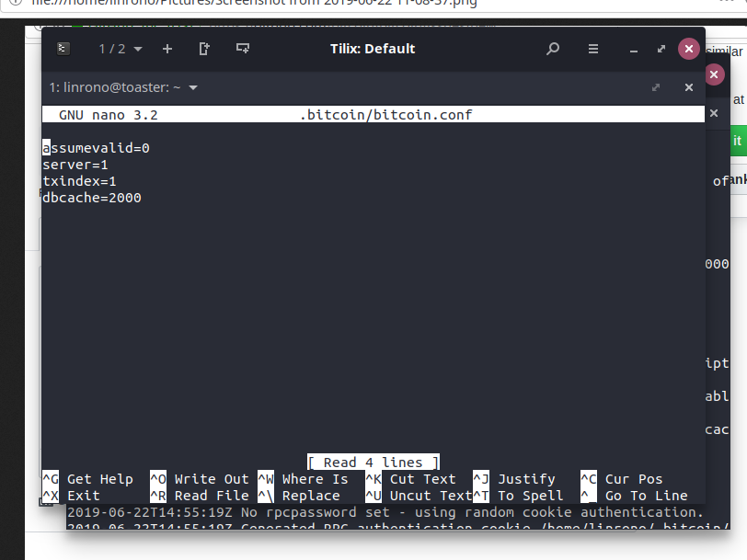Open terminal search with the magnifier icon
Viewport: 747px width, 560px height.
553,49
